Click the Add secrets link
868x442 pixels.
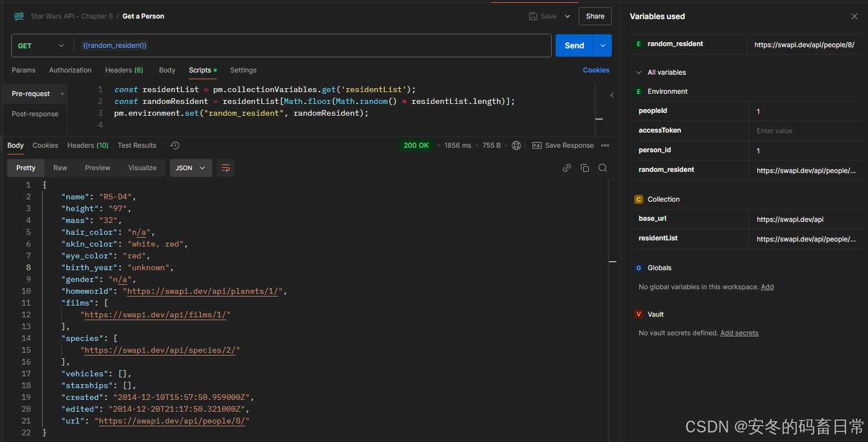point(739,333)
